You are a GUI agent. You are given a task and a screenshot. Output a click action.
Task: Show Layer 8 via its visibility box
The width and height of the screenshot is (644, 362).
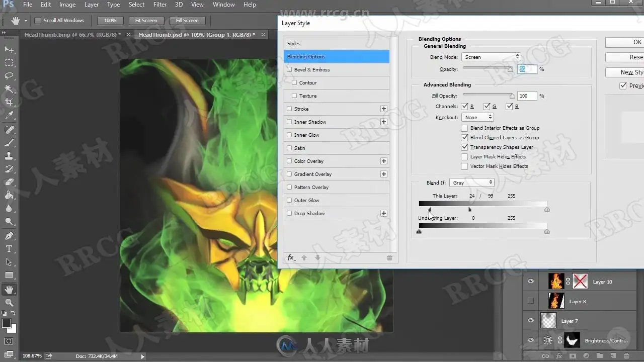click(x=530, y=301)
